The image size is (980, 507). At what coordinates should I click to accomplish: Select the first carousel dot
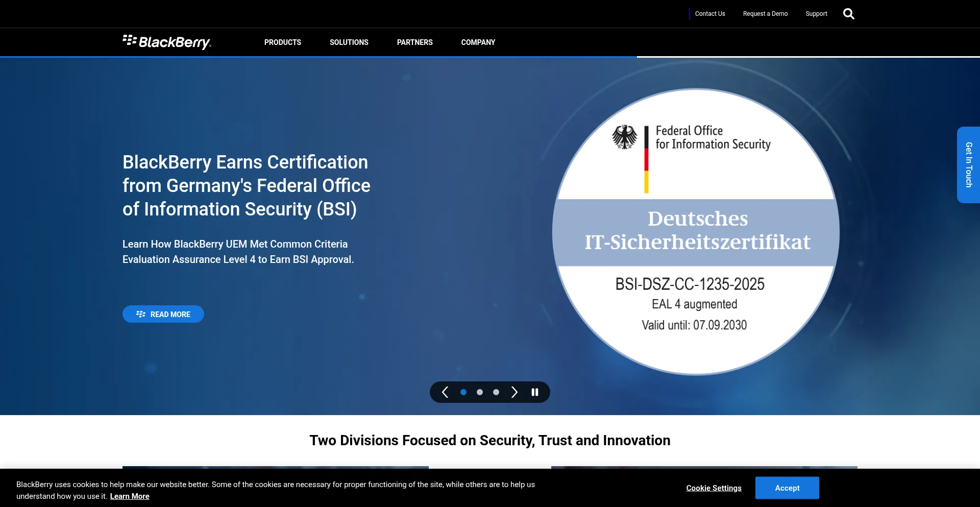[x=463, y=392]
